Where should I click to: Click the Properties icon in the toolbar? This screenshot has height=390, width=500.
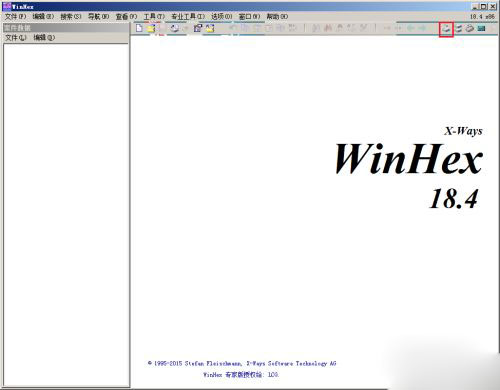pyautogui.click(x=198, y=28)
